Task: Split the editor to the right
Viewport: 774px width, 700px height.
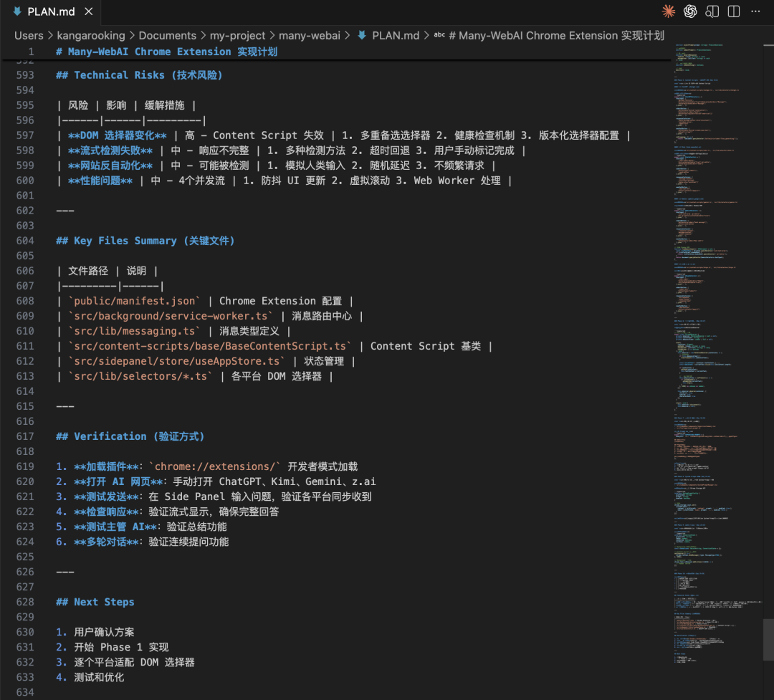Action: (x=733, y=11)
